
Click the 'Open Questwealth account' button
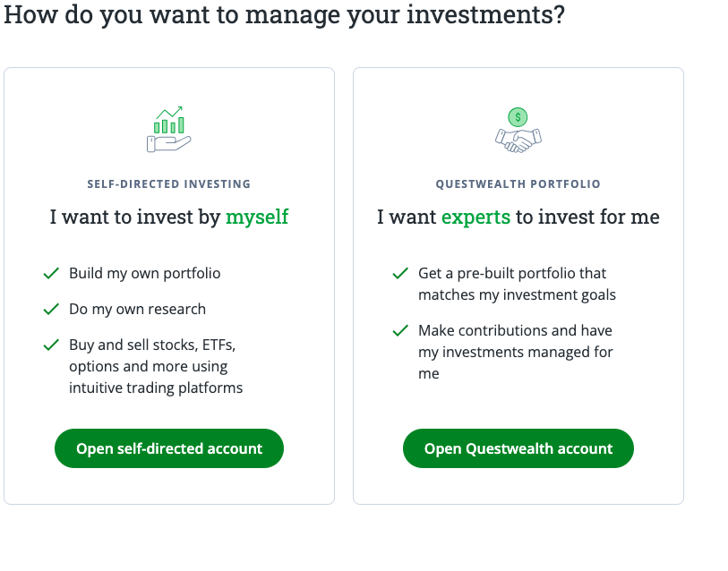[x=518, y=448]
